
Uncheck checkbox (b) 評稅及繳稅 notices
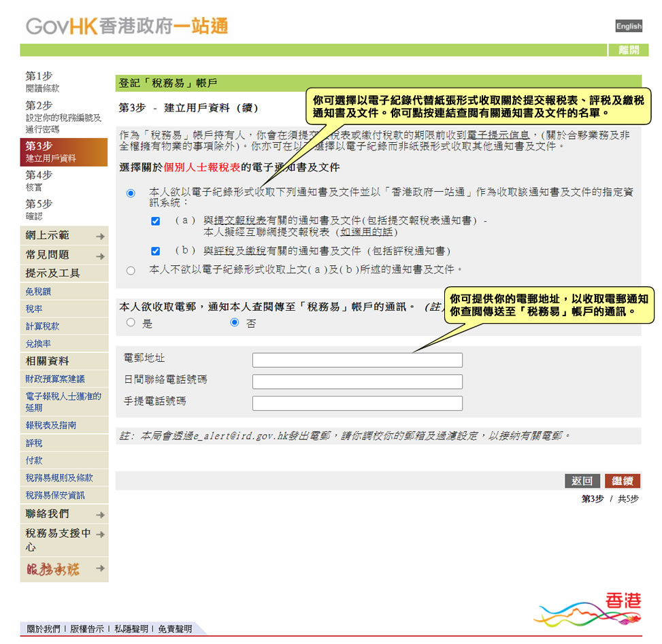(156, 251)
